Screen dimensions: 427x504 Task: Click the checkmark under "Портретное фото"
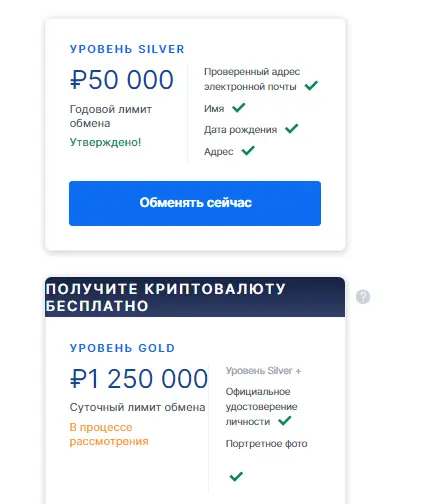[236, 476]
